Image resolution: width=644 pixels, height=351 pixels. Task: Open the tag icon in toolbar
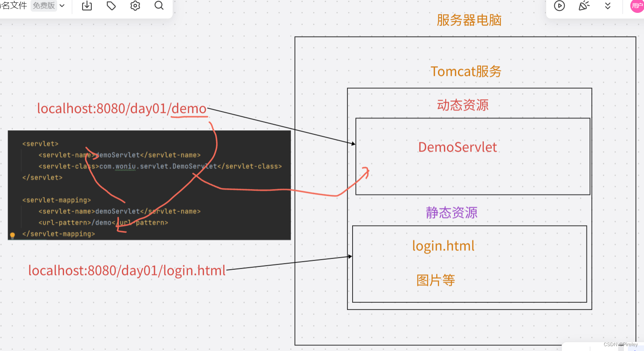[x=111, y=6]
